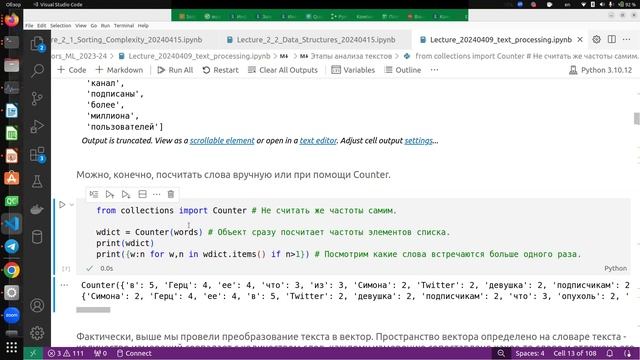Open editor title more actions menu

(x=627, y=40)
